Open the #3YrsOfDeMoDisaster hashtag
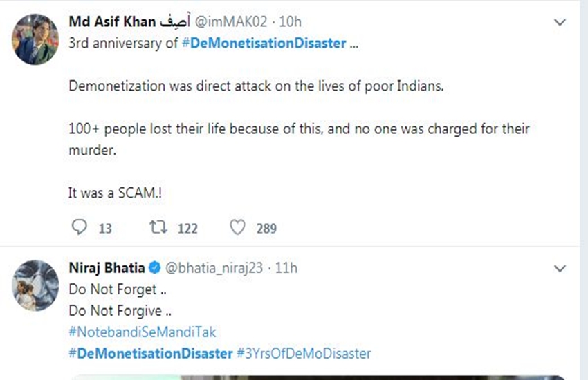The width and height of the screenshot is (588, 380). tap(304, 353)
